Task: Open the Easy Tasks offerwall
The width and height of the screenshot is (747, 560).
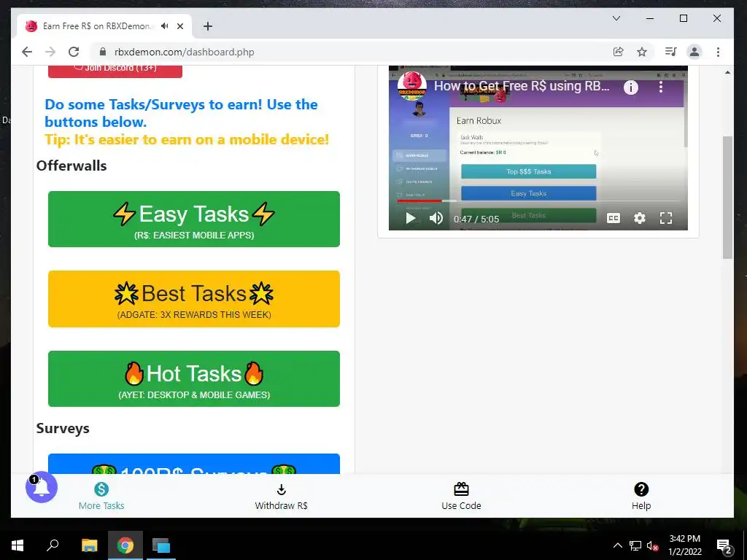Action: point(194,219)
